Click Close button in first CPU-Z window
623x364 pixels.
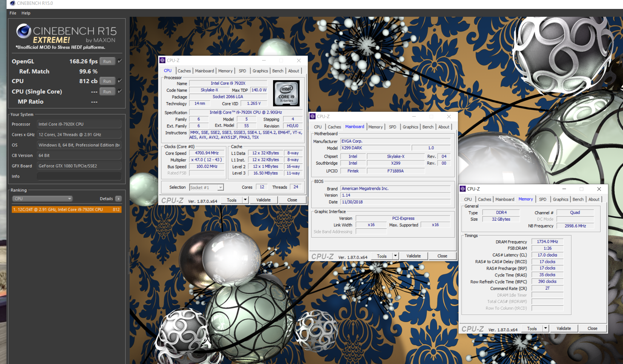[292, 200]
